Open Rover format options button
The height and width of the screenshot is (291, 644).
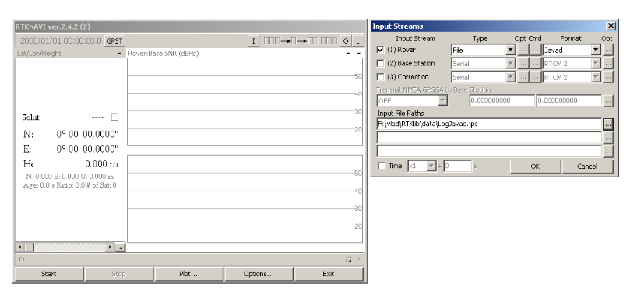[x=608, y=50]
